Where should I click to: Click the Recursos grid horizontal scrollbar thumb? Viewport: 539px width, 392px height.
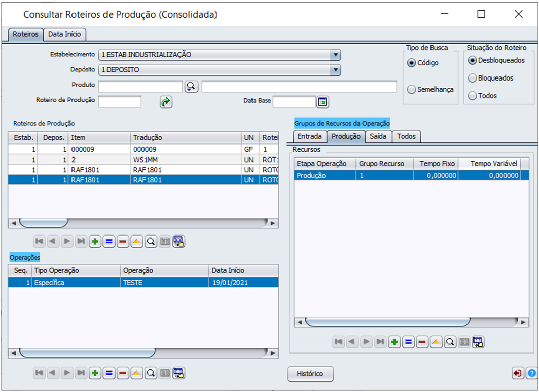[387, 322]
